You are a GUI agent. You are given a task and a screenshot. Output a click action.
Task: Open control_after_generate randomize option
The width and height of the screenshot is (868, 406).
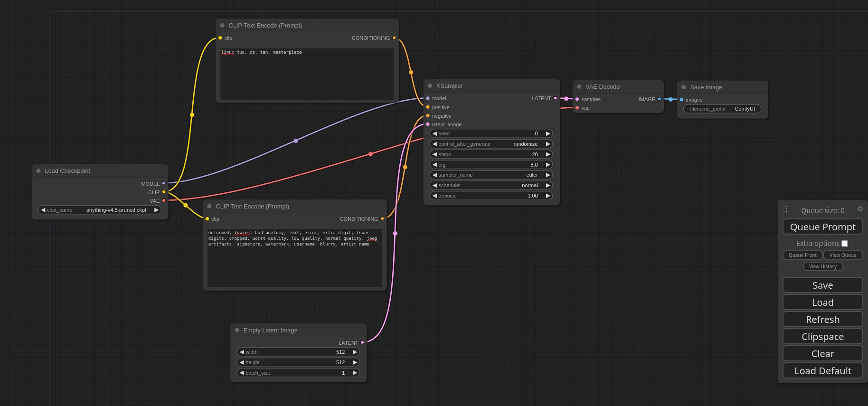pyautogui.click(x=491, y=144)
